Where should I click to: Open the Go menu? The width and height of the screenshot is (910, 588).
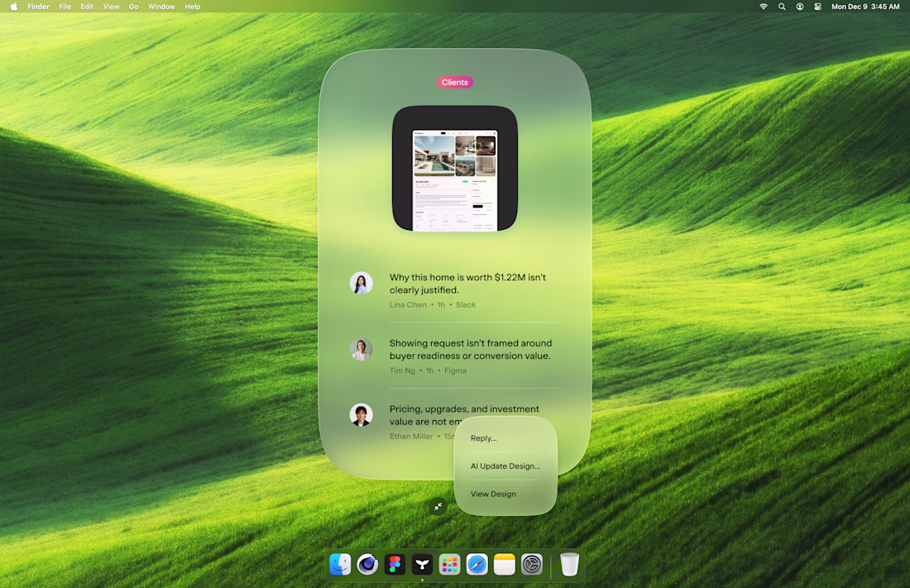[133, 7]
